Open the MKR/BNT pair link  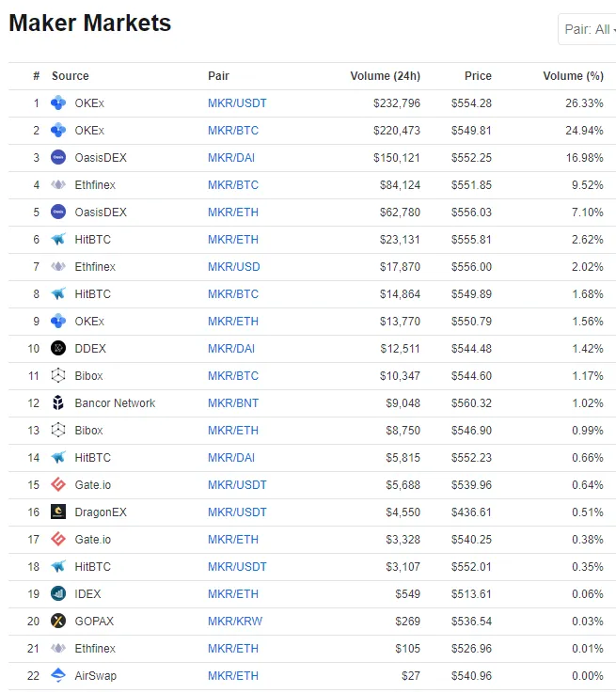click(232, 403)
